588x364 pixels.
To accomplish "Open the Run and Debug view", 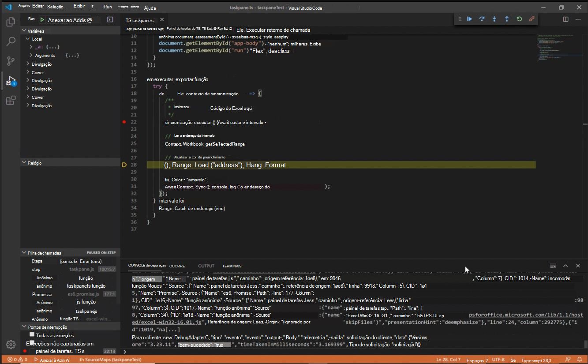I will [x=11, y=81].
